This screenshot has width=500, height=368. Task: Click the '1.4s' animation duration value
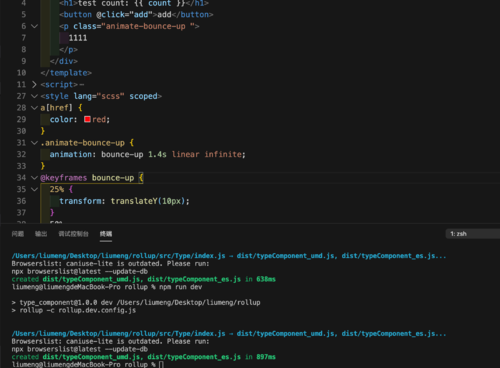(x=157, y=155)
